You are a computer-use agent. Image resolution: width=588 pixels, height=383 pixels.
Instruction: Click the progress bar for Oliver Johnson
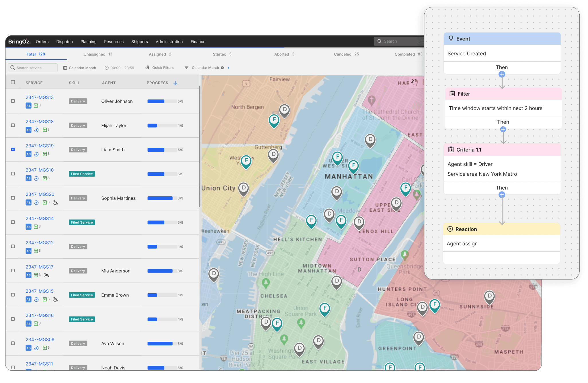pyautogui.click(x=162, y=101)
